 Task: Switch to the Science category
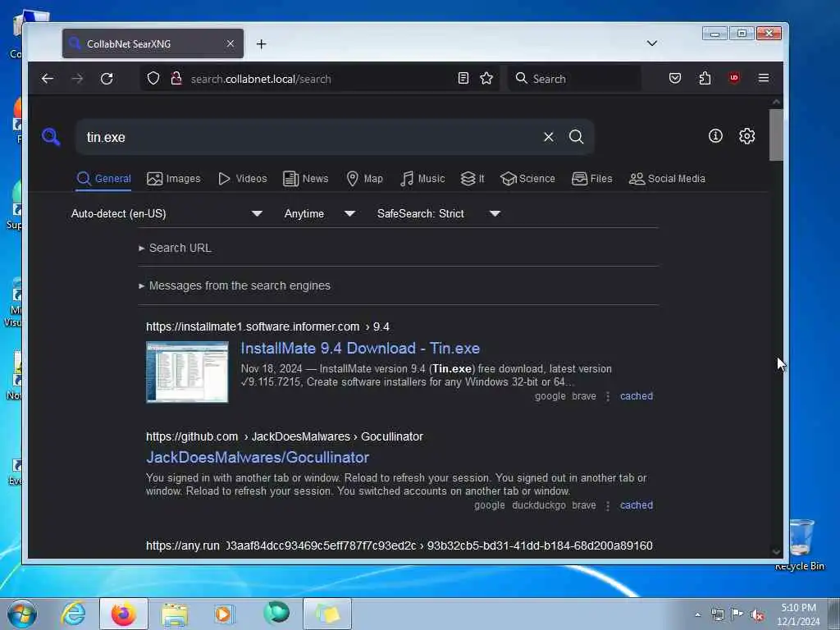click(527, 178)
